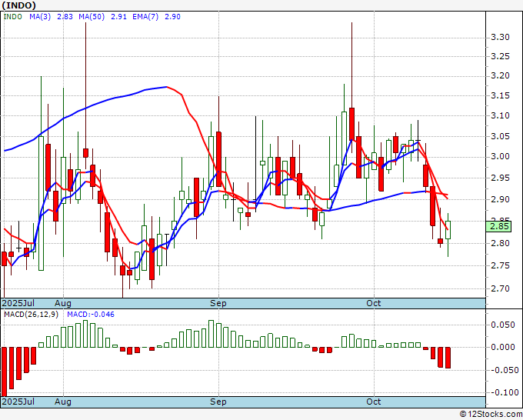Viewport: 523px width, 420px height.
Task: Click the 2.90 price axis label
Action: [x=501, y=199]
